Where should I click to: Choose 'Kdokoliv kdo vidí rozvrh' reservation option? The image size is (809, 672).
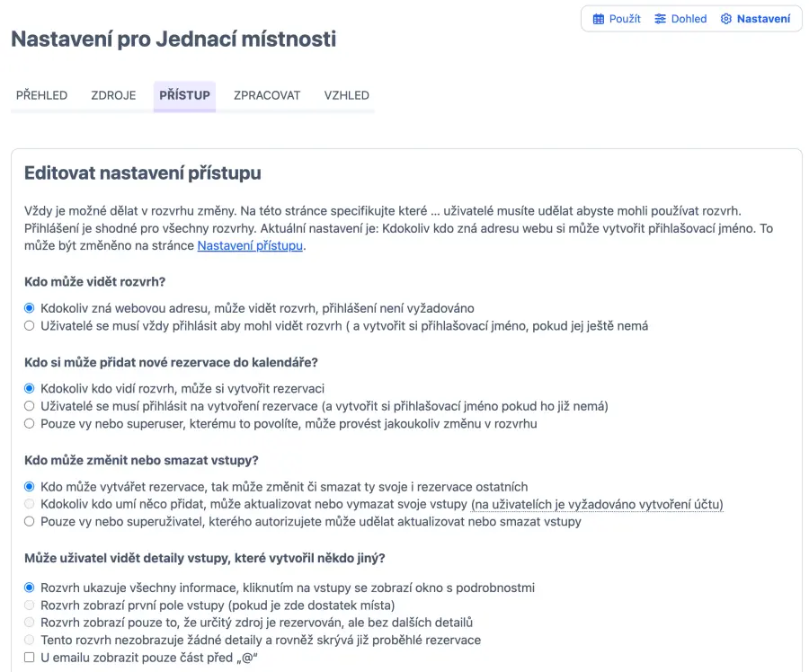[30, 389]
